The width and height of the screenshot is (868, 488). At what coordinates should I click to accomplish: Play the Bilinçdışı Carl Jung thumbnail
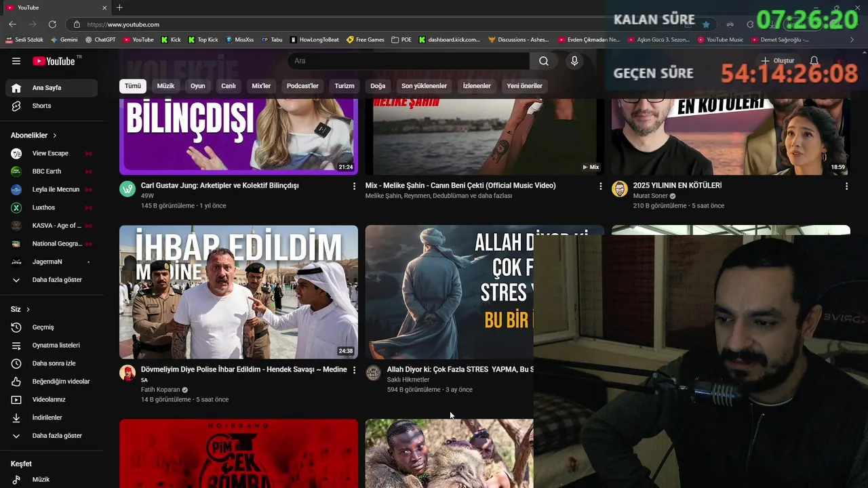(x=239, y=137)
